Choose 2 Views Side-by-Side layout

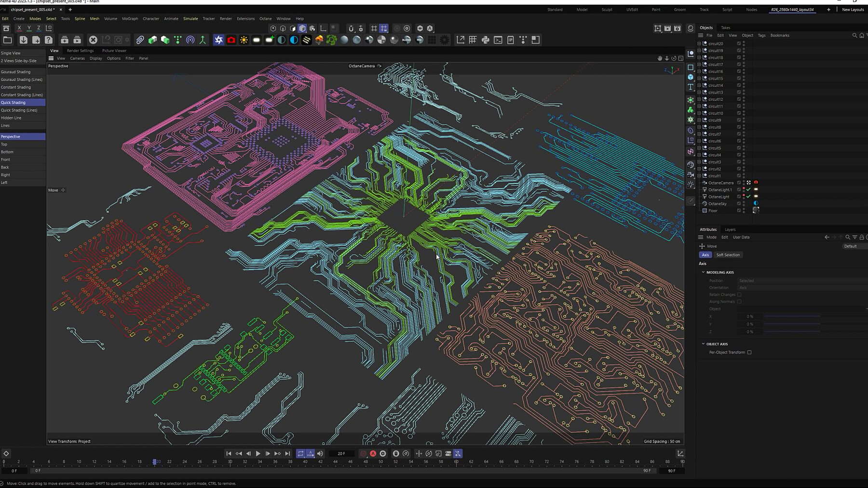[19, 61]
